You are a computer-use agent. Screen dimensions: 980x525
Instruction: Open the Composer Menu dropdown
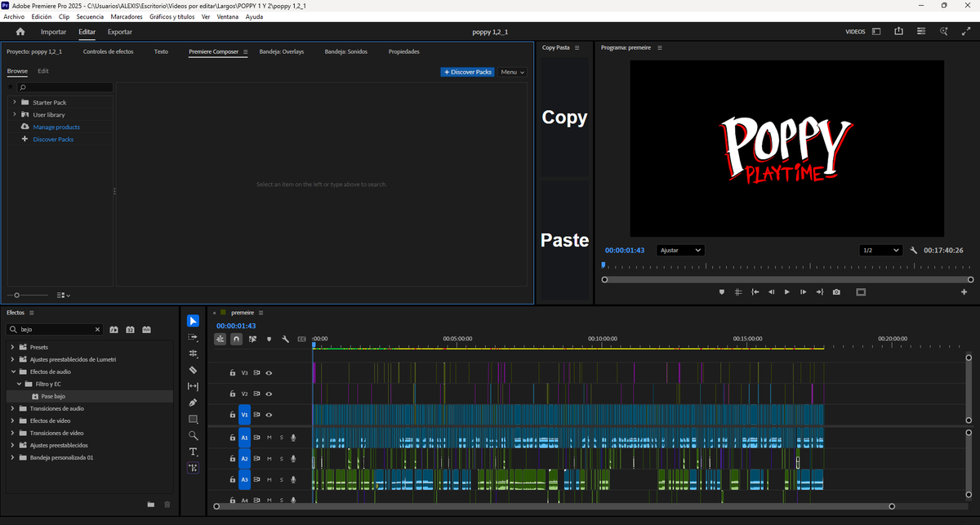[x=512, y=72]
